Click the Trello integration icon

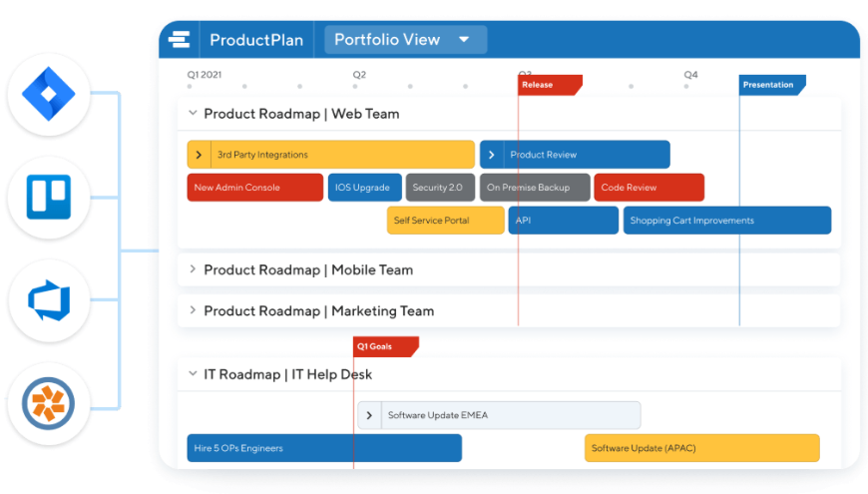tap(49, 198)
